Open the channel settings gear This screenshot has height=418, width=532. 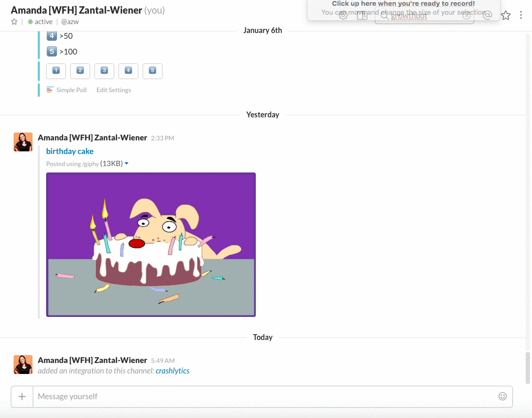[343, 16]
